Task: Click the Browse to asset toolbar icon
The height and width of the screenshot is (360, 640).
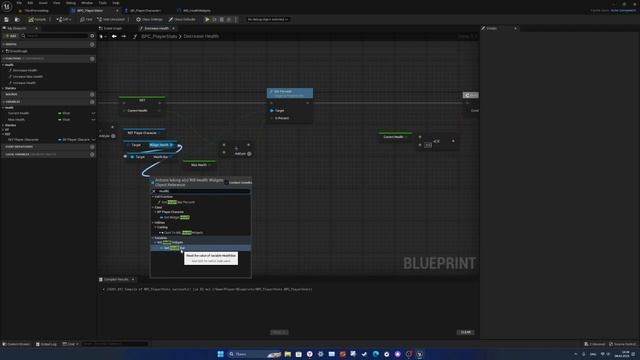Action: [x=17, y=19]
